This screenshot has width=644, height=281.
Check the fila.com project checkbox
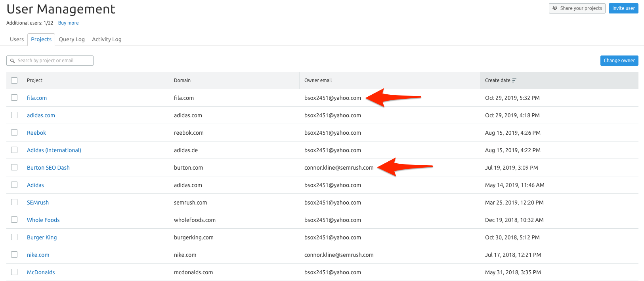click(14, 97)
